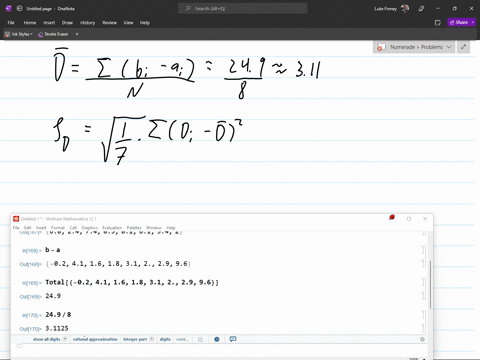Click the suggestions bar settings gear icon
The height and width of the screenshot is (360, 480).
(x=422, y=339)
